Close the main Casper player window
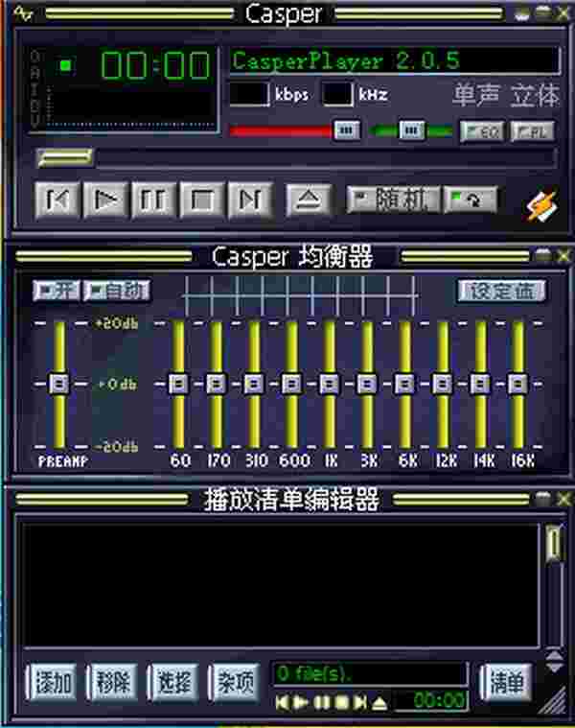The image size is (575, 728). [x=563, y=13]
